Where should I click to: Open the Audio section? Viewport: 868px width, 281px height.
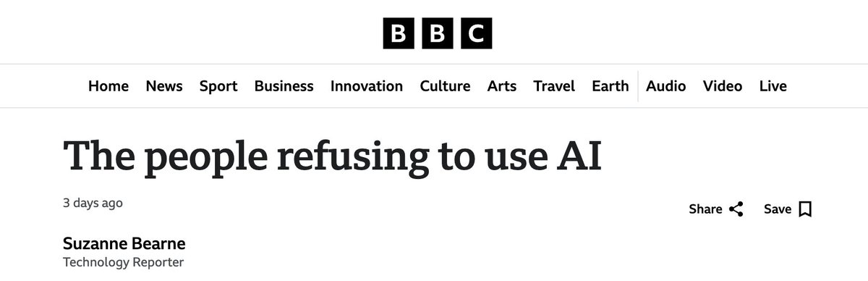(x=666, y=86)
